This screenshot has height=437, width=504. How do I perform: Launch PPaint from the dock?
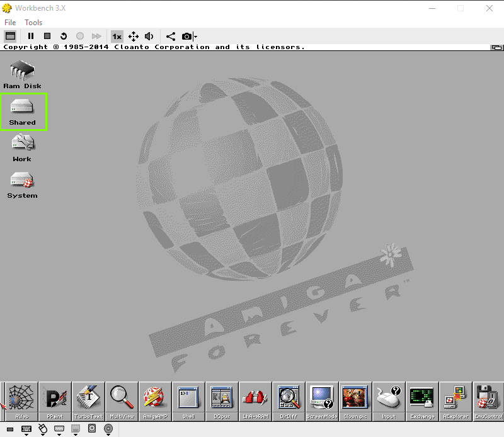tap(55, 401)
